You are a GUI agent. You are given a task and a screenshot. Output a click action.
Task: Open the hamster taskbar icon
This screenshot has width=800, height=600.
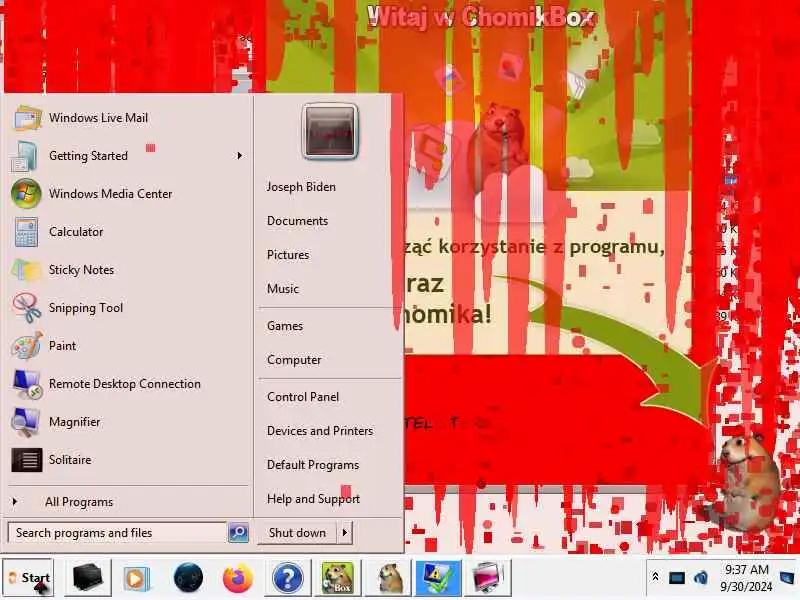390,578
